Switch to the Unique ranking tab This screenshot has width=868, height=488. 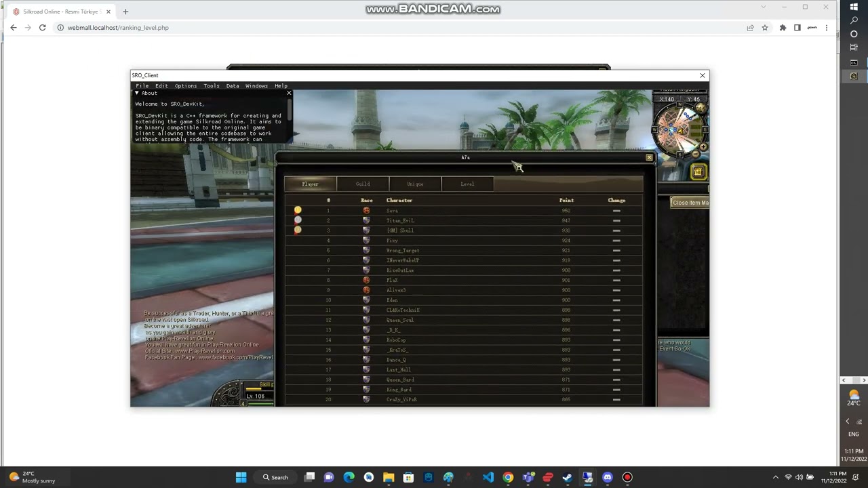415,184
